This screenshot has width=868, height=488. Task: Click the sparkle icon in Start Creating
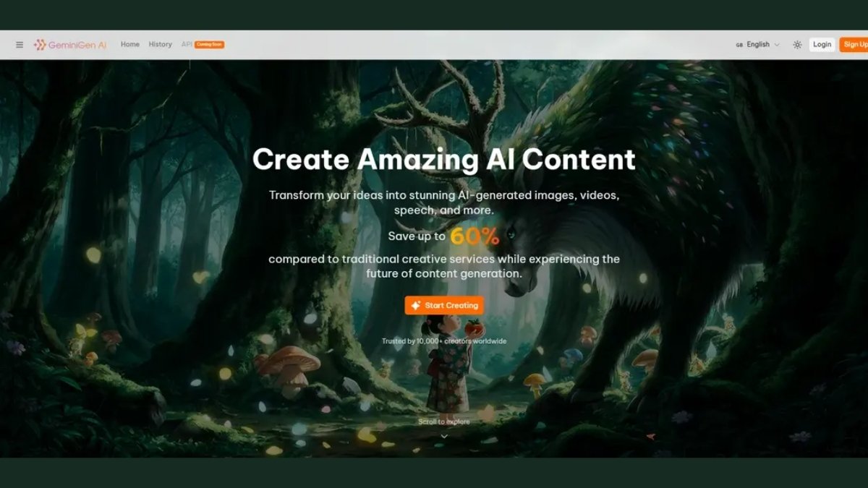pos(415,306)
